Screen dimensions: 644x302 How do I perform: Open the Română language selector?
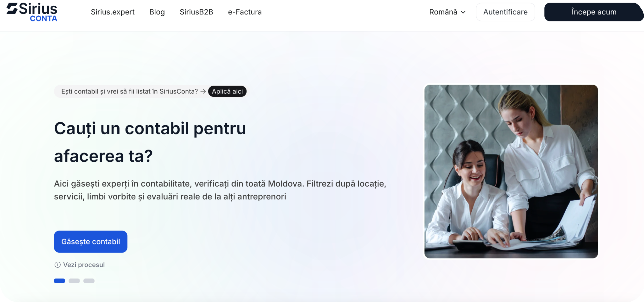click(x=447, y=12)
